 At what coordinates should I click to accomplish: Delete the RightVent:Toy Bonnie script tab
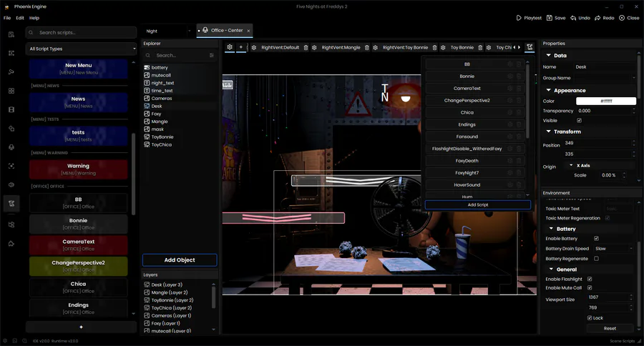[434, 48]
